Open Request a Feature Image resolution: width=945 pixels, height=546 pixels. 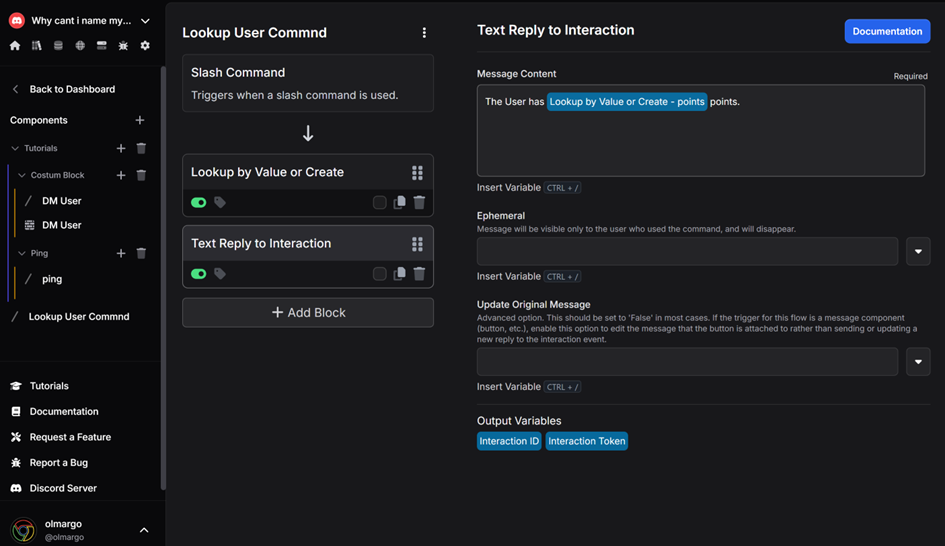point(70,437)
